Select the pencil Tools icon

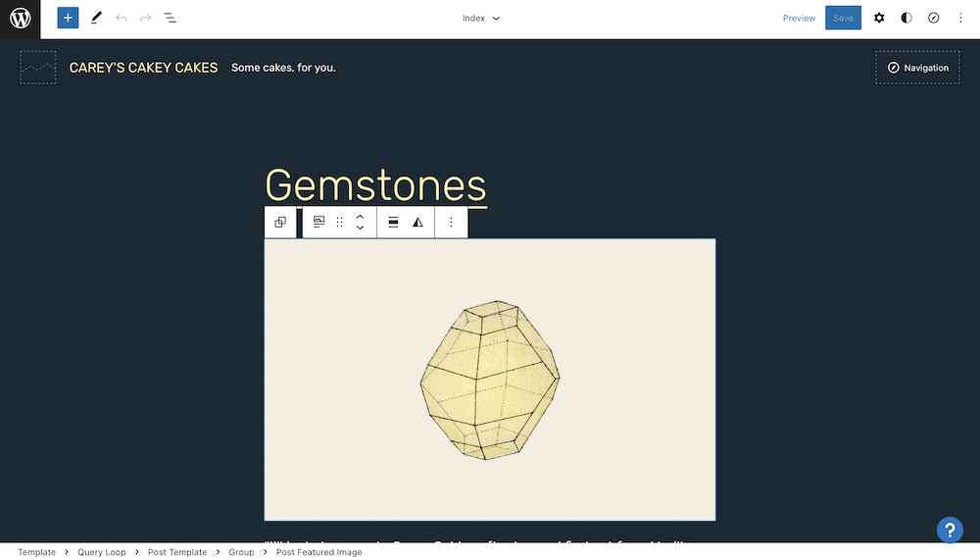tap(96, 18)
